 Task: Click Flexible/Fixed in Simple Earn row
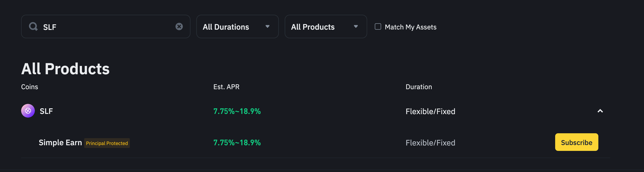click(430, 142)
